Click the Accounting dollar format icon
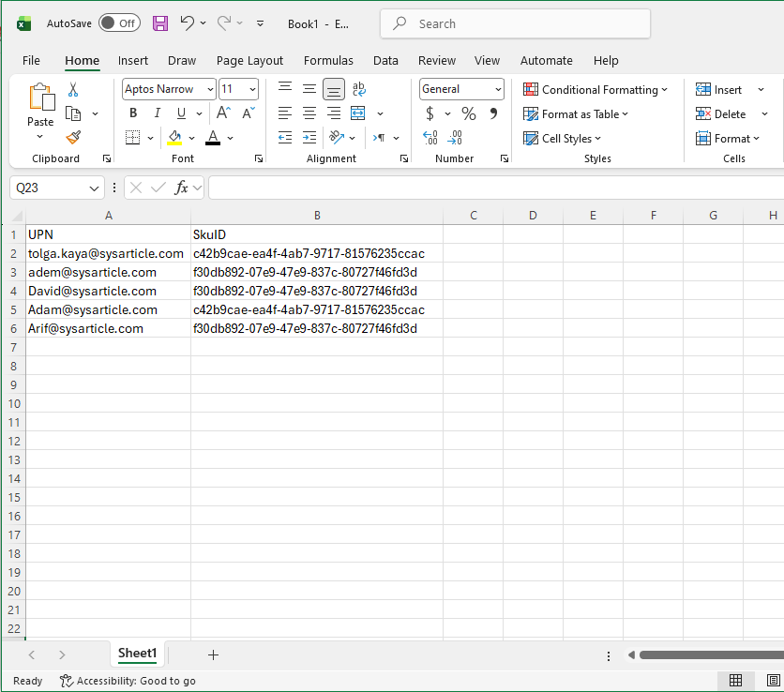Viewport: 784px width, 692px height. click(430, 113)
